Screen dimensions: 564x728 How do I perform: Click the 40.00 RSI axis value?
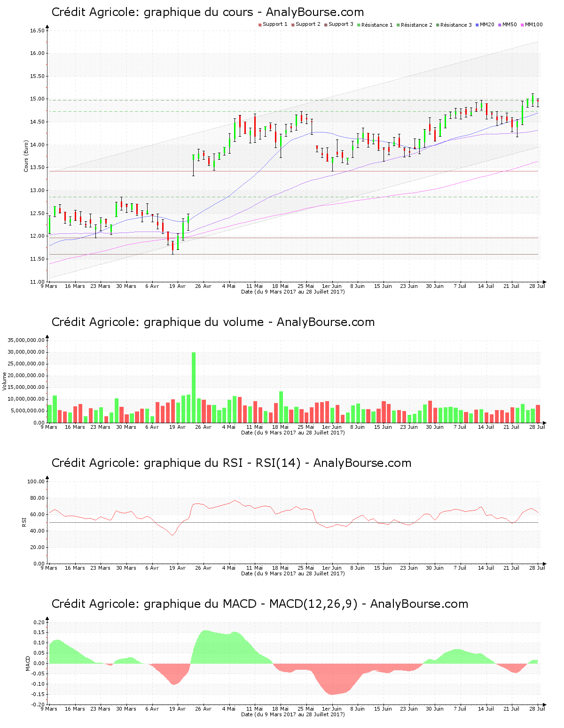pyautogui.click(x=37, y=531)
